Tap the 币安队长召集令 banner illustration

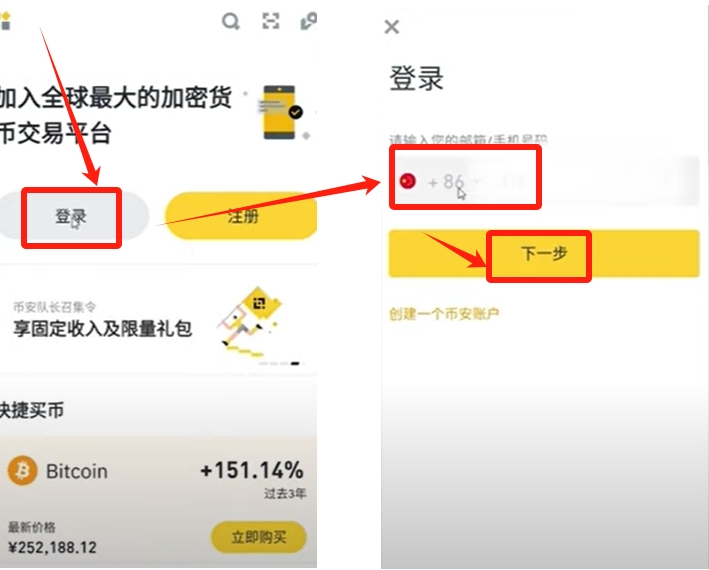coord(251,322)
